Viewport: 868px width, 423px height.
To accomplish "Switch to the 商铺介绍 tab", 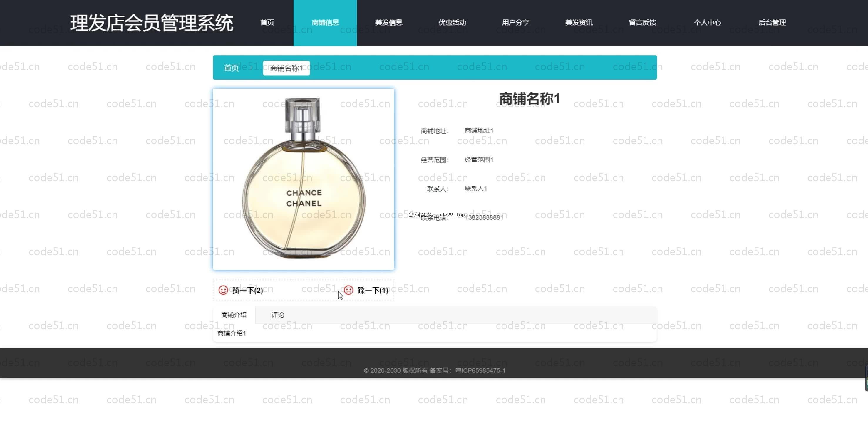I will 234,315.
